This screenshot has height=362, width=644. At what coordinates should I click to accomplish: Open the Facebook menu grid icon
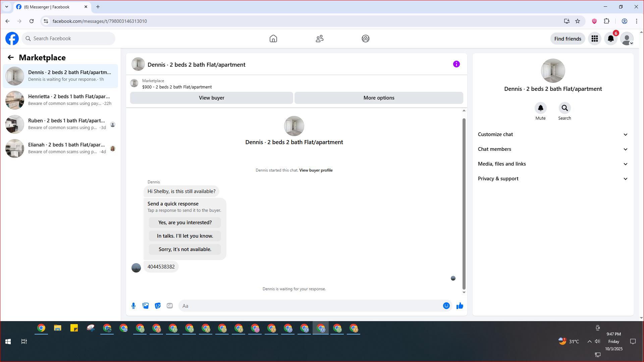[x=595, y=39]
